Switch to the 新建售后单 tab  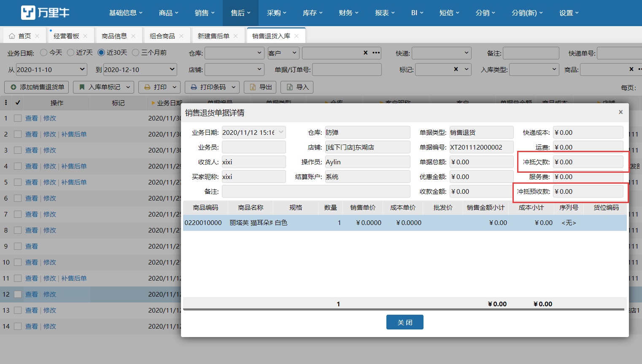pos(213,36)
